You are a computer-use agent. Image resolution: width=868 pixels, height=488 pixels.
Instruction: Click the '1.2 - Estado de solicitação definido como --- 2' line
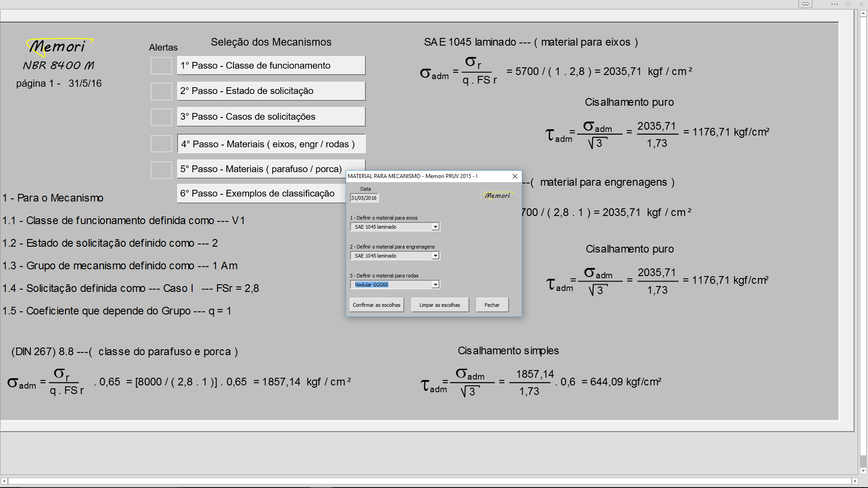coord(110,243)
